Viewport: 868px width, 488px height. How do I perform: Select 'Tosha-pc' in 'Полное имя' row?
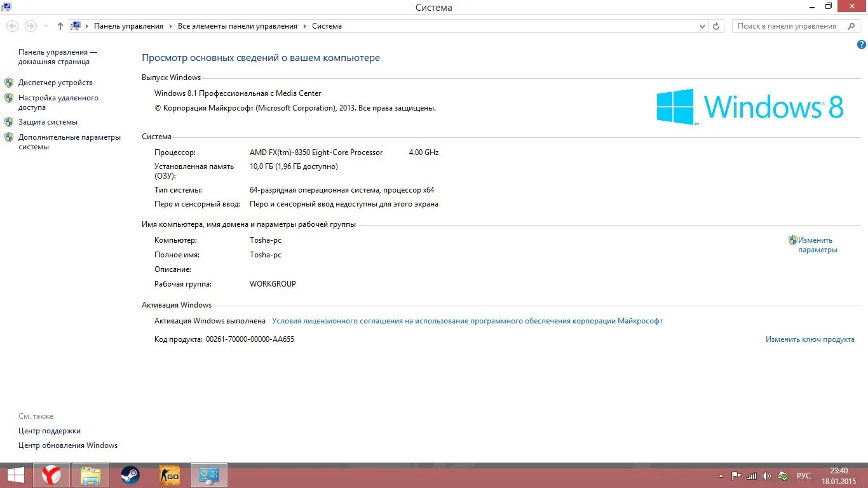(x=266, y=255)
